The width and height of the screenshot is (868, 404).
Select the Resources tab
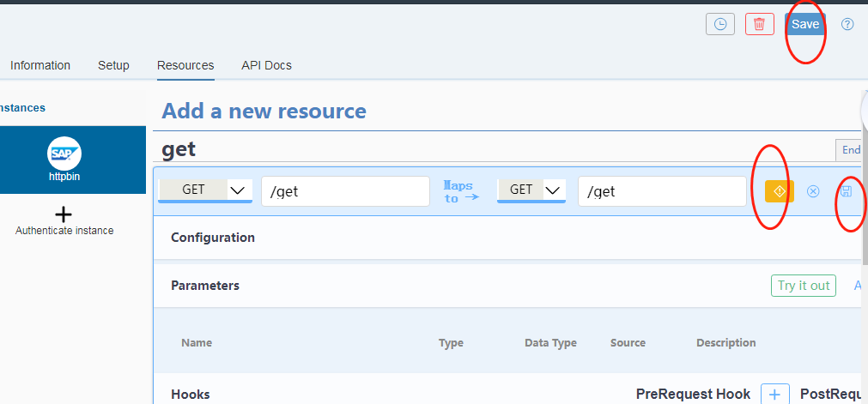[185, 65]
